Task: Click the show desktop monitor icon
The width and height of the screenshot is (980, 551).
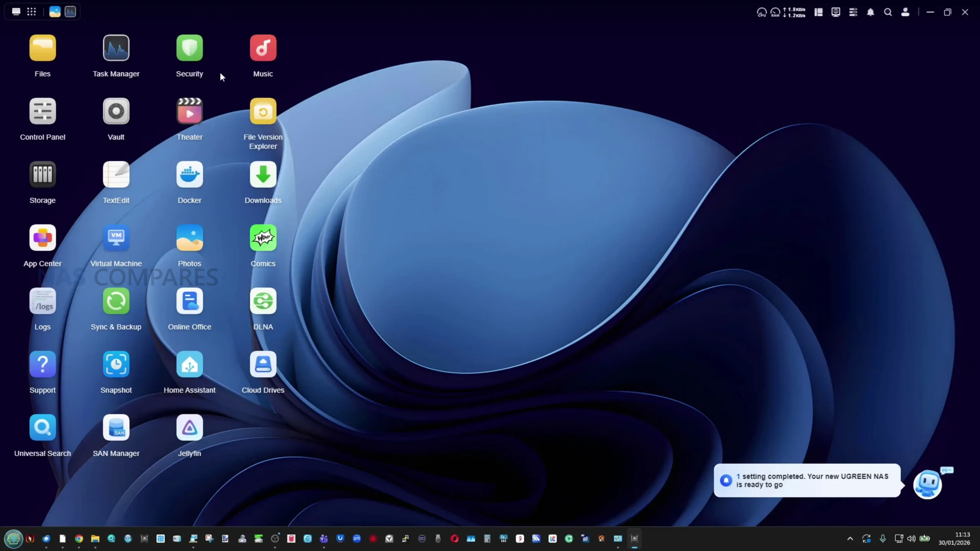Action: 16,12
